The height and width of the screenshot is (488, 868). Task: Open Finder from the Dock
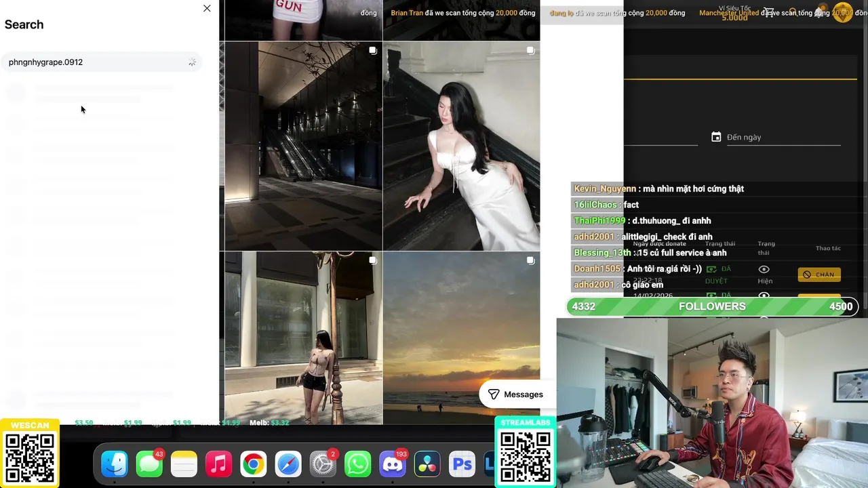115,464
